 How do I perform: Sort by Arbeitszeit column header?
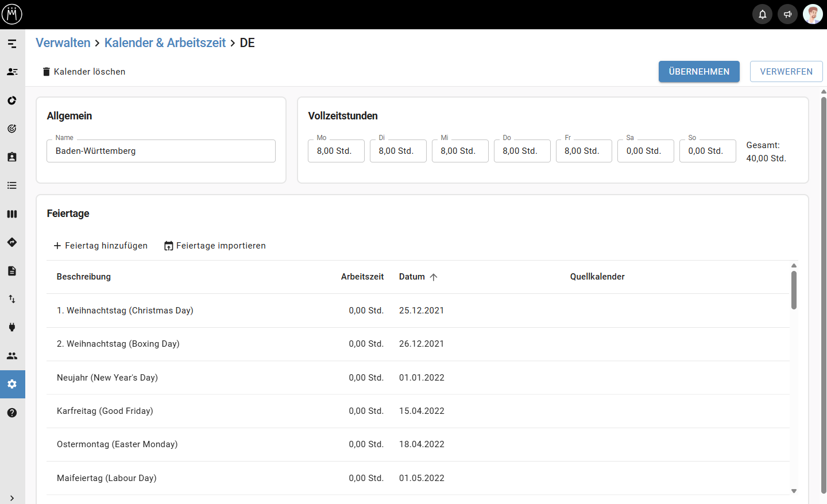click(362, 277)
